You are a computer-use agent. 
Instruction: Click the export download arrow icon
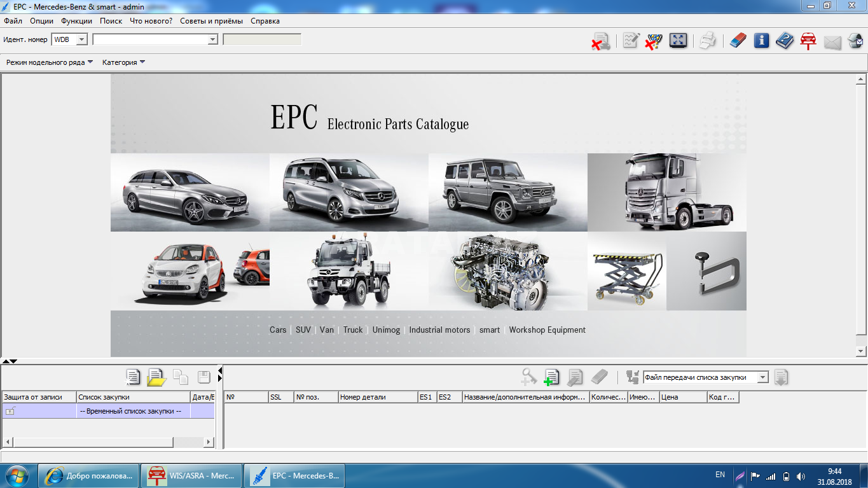point(782,377)
